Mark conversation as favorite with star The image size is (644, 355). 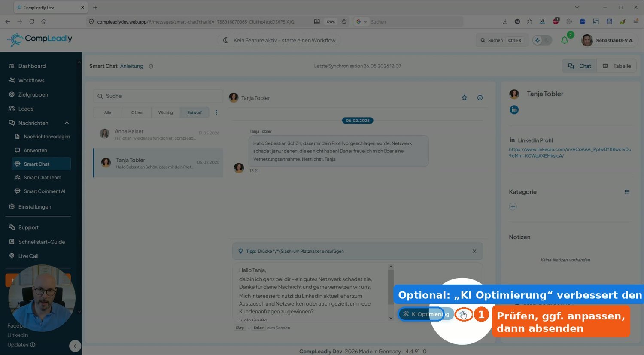click(464, 98)
